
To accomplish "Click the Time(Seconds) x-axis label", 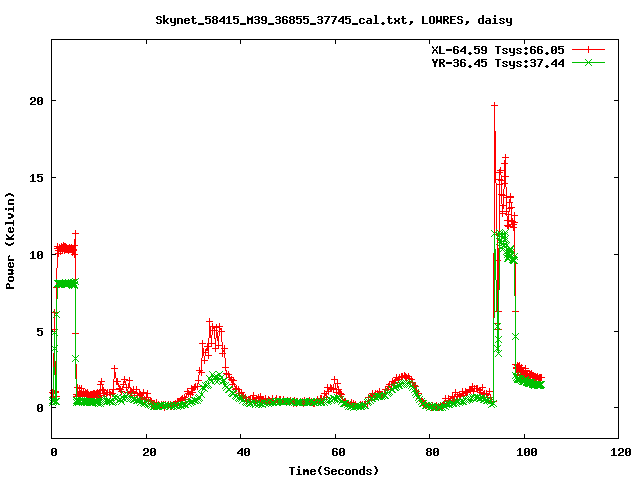I will [334, 471].
